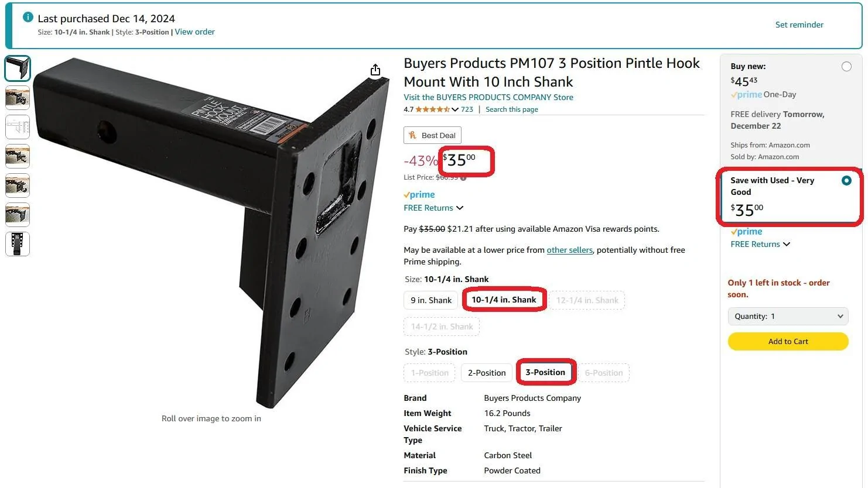Click the Add to Cart button
The width and height of the screenshot is (868, 488).
[x=788, y=341]
